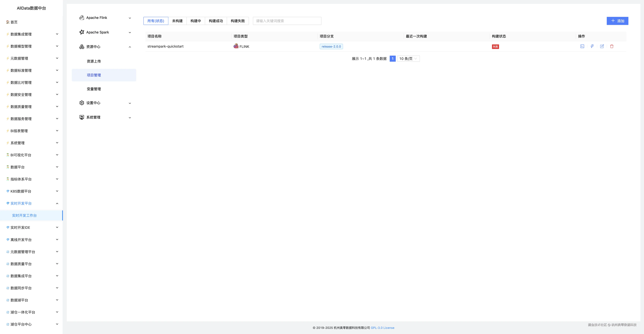This screenshot has height=334, width=644.
Task: Click the 系统管理 monitor icon in submenu
Action: (82, 117)
